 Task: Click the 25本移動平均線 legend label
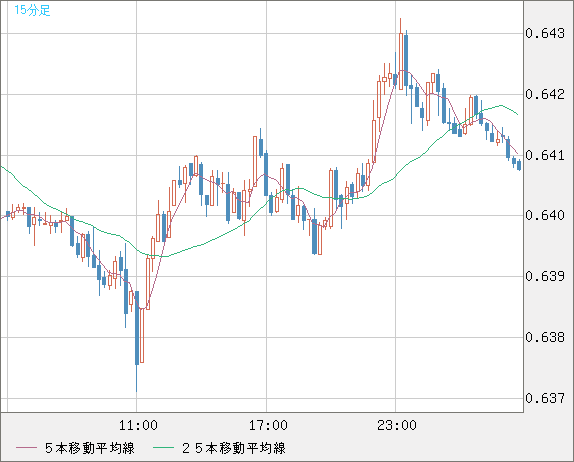pos(234,448)
